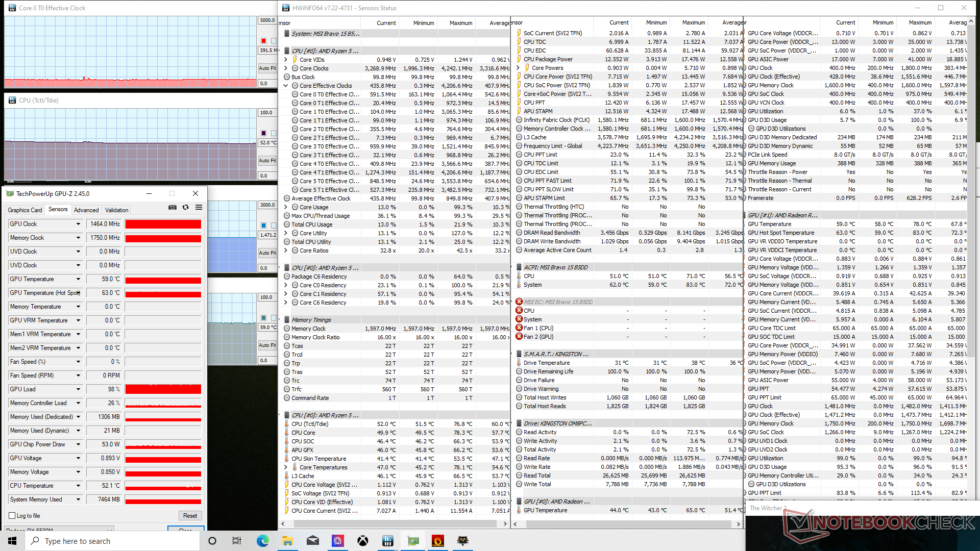
Task: Click thermometer icon beside ACPI System row
Action: 519,285
